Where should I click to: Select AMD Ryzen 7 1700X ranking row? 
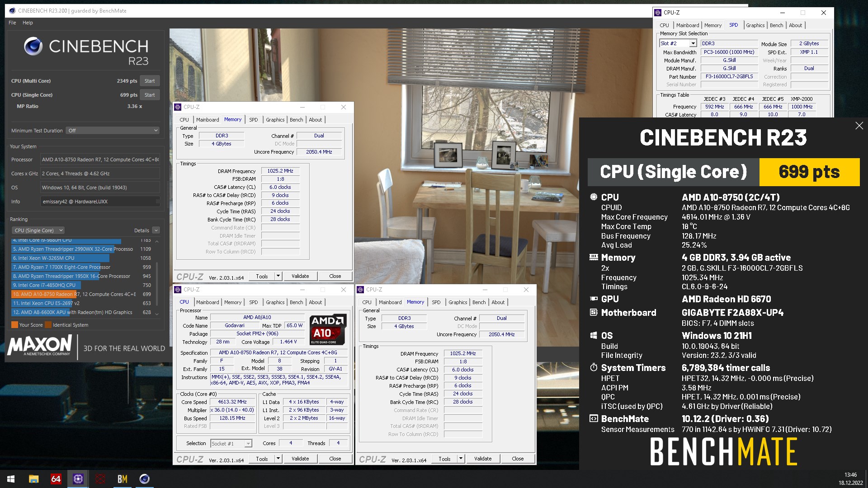(81, 267)
